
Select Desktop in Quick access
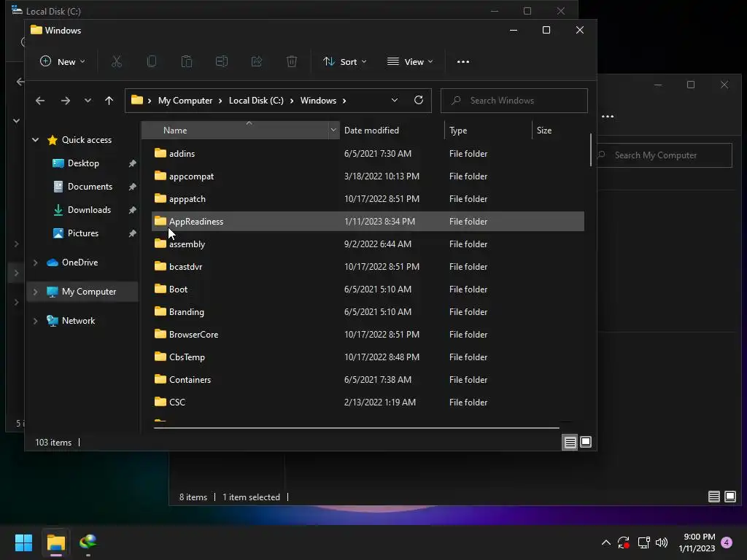click(x=84, y=163)
